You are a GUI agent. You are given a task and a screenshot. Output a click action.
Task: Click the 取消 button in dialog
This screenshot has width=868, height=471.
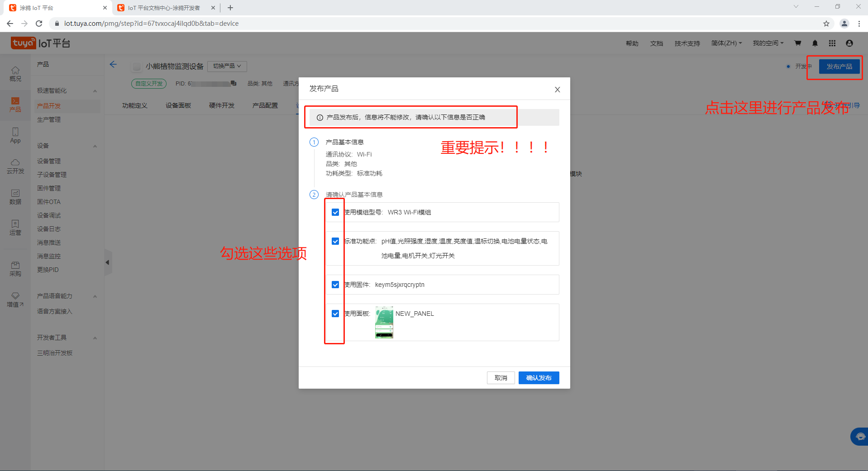[x=501, y=378]
